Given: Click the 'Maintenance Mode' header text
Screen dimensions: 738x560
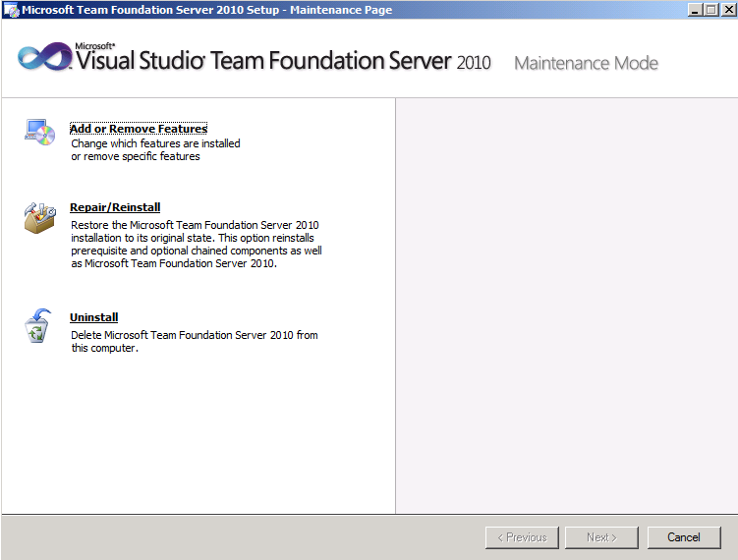Looking at the screenshot, I should point(586,63).
